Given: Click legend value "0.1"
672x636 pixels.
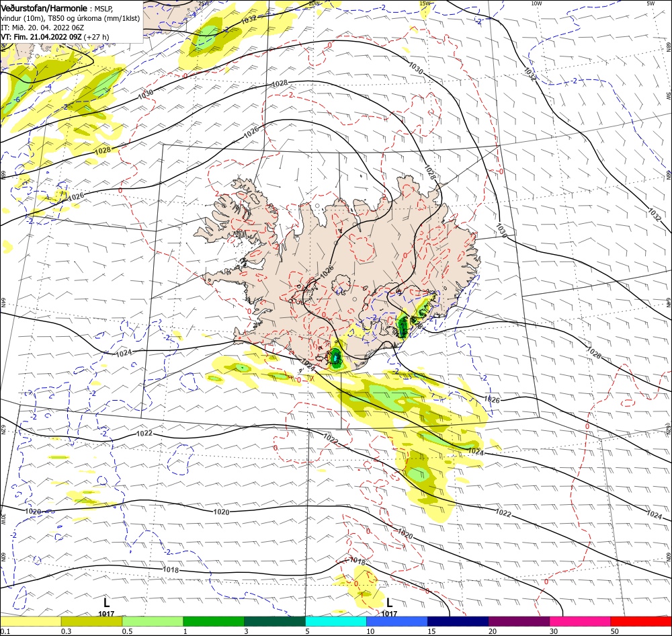Looking at the screenshot, I should click(x=5, y=631).
